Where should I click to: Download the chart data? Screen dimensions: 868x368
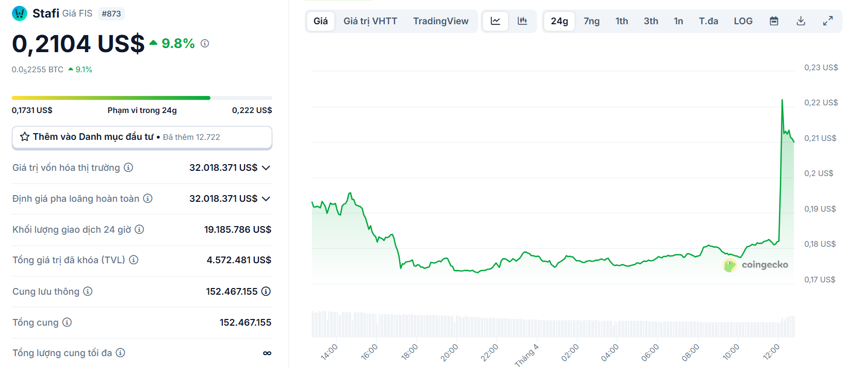point(800,21)
